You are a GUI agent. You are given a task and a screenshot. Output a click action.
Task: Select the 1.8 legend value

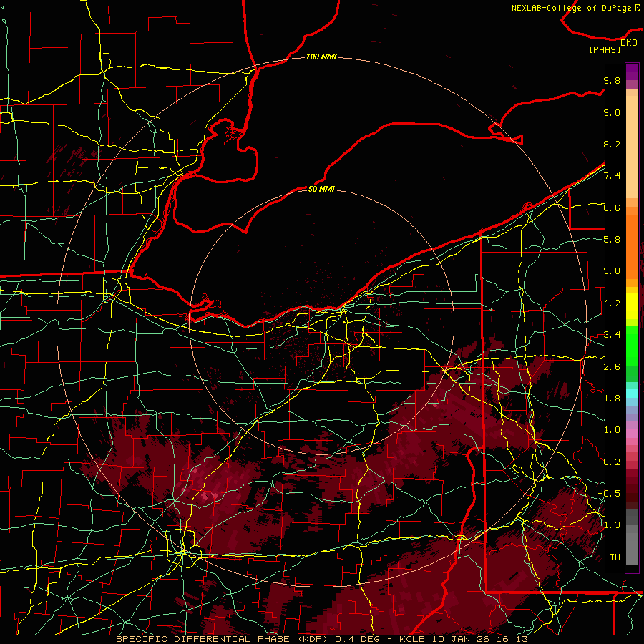click(612, 399)
